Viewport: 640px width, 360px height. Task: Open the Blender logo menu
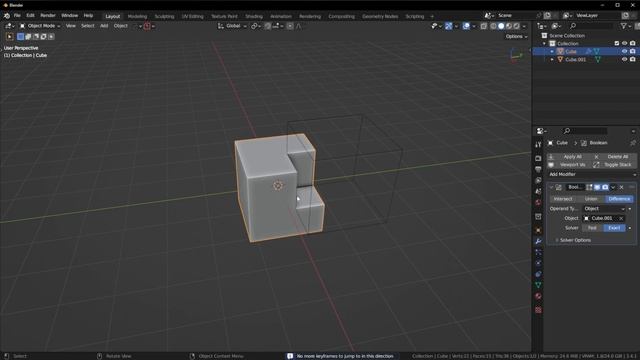(7, 16)
